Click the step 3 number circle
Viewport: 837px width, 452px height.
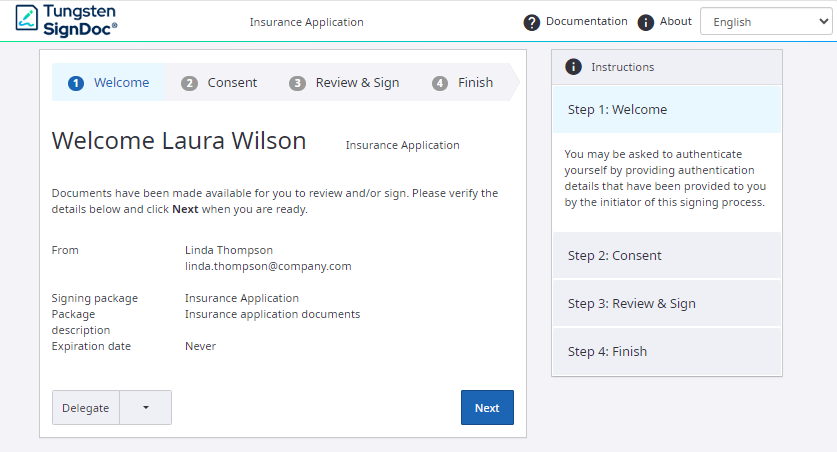pyautogui.click(x=297, y=83)
